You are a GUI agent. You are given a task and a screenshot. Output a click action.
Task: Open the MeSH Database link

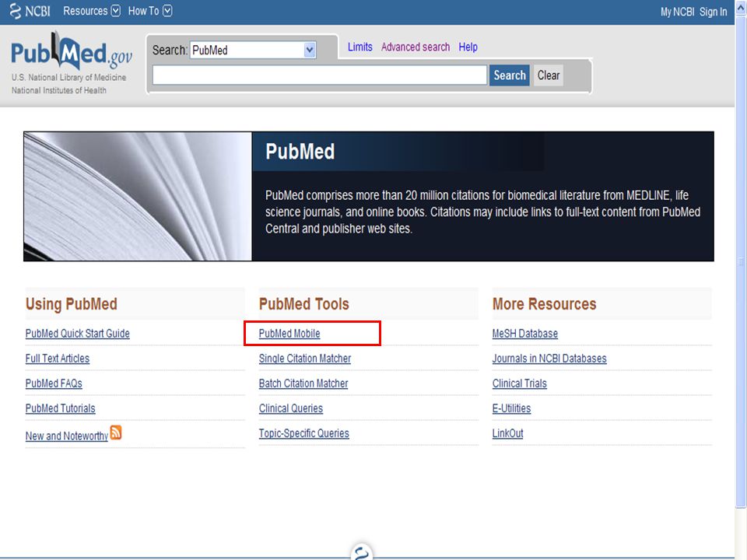tap(525, 334)
